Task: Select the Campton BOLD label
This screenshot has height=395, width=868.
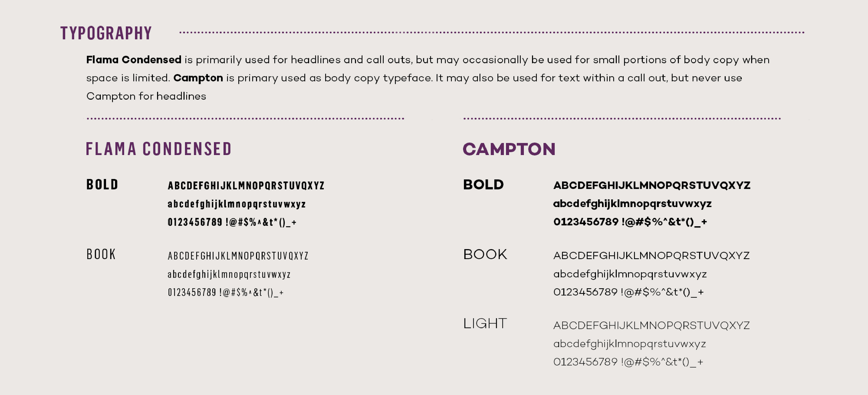Action: [483, 185]
